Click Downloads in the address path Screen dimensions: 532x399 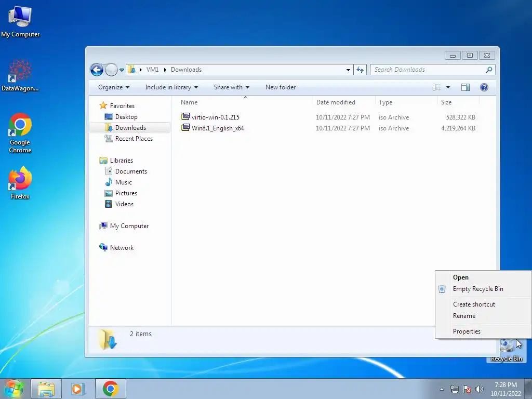187,70
